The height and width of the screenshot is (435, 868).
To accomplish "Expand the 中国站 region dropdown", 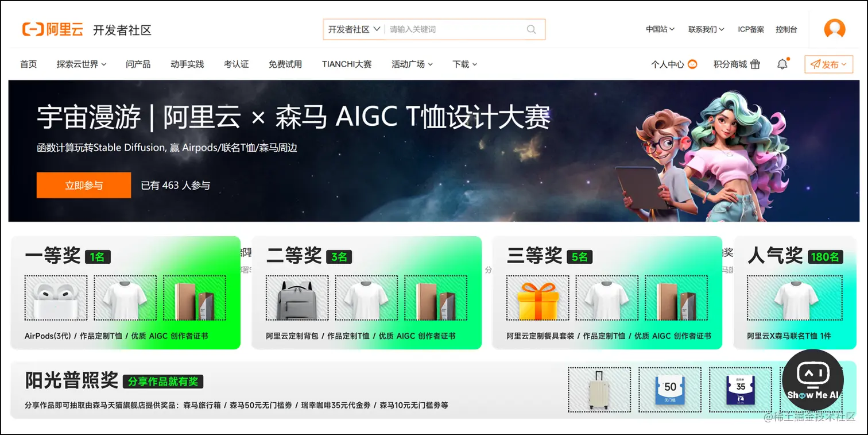I will [660, 29].
